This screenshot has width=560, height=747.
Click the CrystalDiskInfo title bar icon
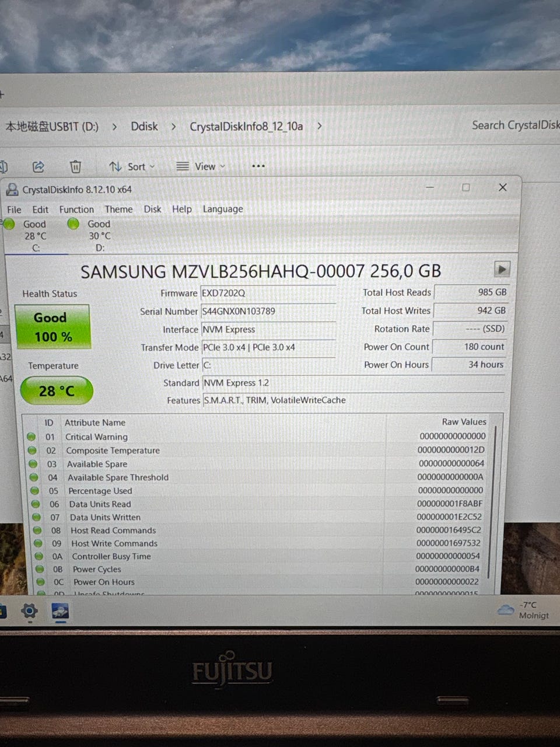point(12,189)
